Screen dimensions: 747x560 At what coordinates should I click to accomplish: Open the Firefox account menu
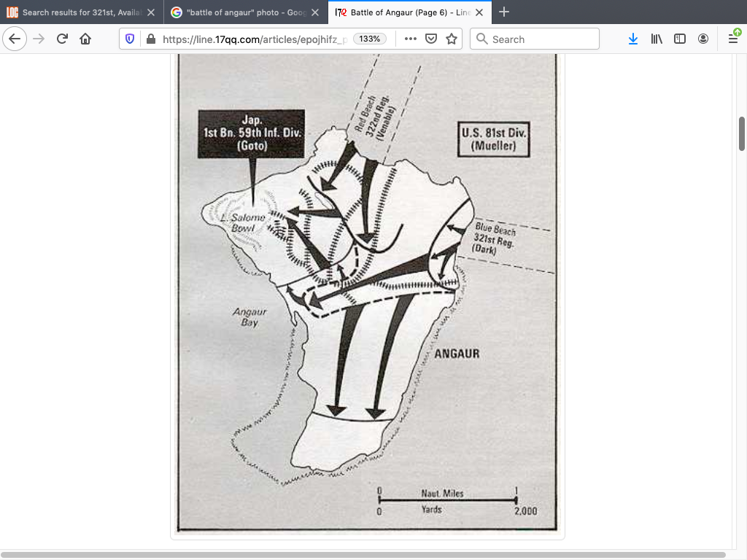[x=703, y=39]
